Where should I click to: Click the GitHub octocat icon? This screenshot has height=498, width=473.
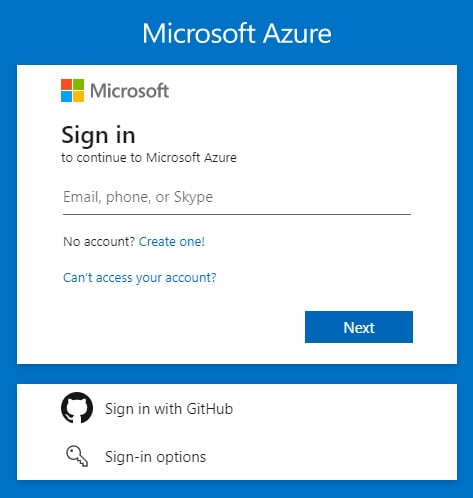(77, 408)
